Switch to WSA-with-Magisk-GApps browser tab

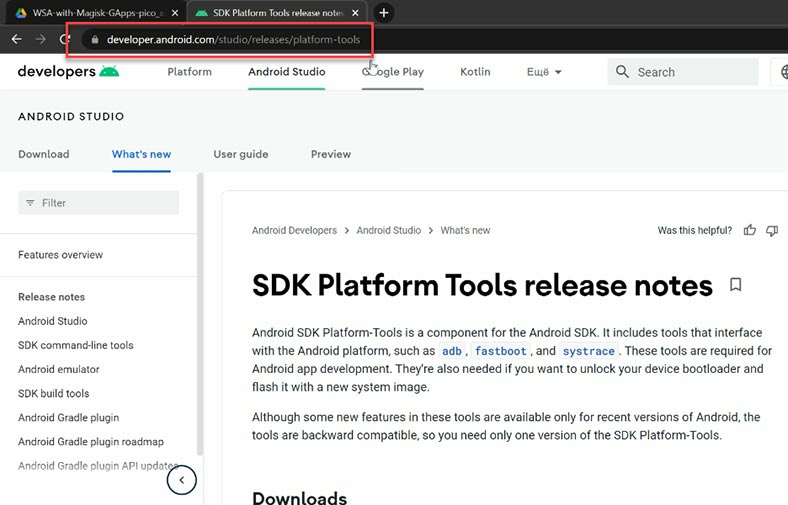click(x=94, y=13)
